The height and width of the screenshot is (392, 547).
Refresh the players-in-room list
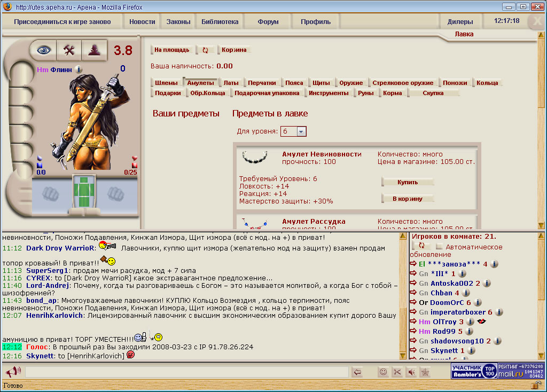[x=421, y=246]
